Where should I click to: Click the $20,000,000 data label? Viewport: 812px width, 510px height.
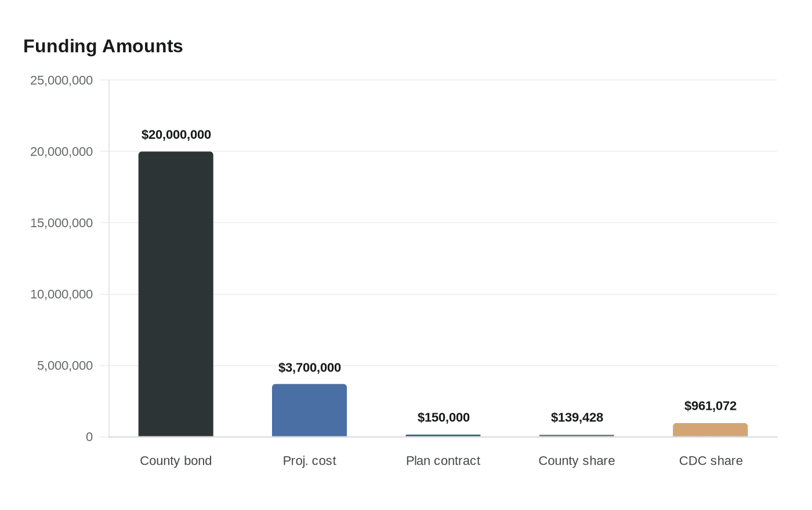(x=176, y=134)
